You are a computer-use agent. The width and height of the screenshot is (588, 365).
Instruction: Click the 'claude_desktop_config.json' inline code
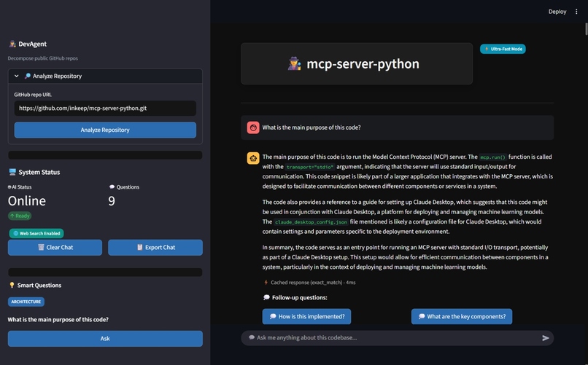(311, 222)
